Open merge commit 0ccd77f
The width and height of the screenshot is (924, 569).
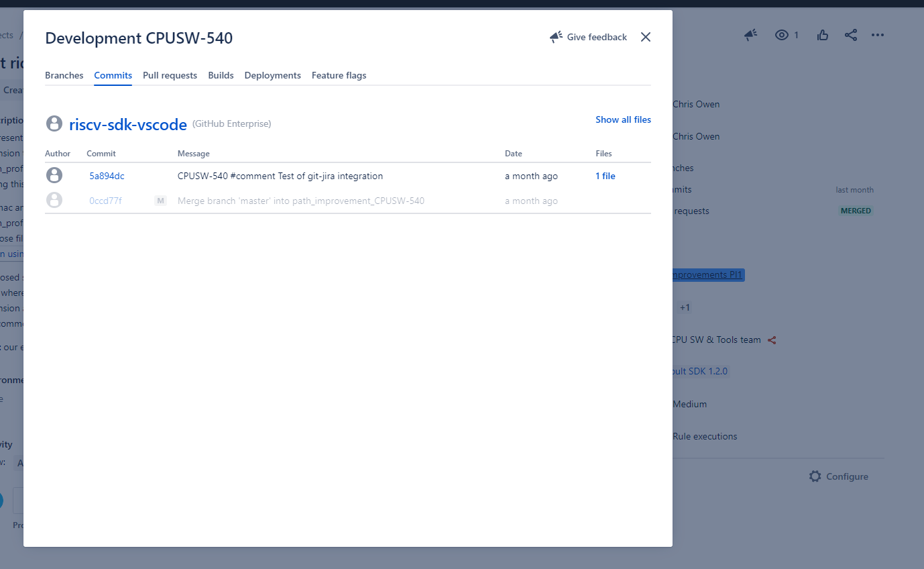coord(105,201)
